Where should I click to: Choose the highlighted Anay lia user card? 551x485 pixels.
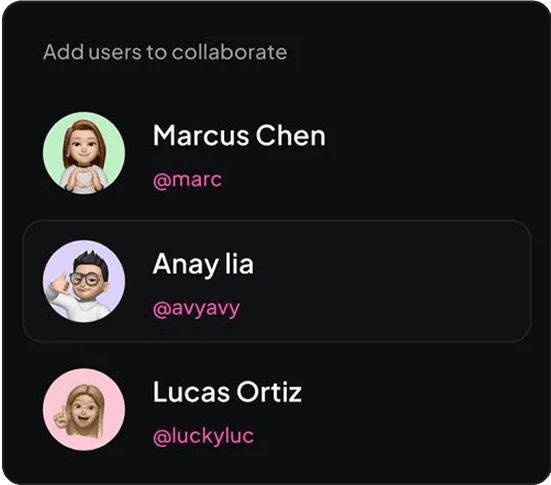click(277, 281)
